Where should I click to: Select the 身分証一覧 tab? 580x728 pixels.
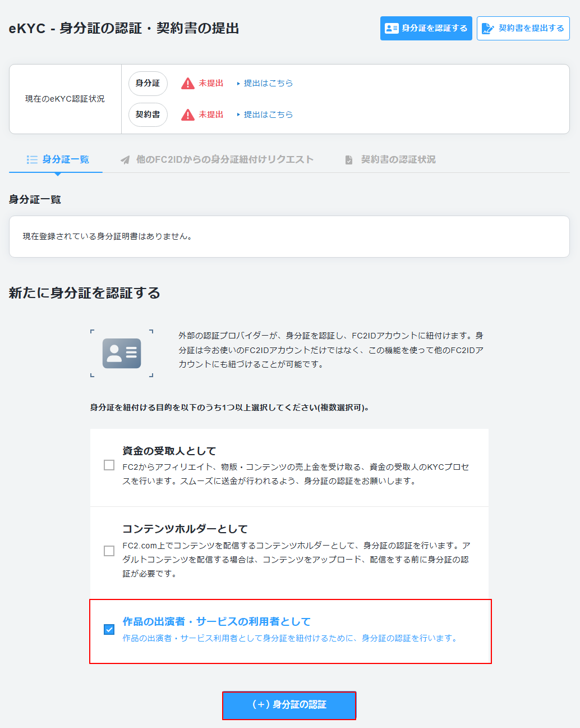click(x=65, y=159)
